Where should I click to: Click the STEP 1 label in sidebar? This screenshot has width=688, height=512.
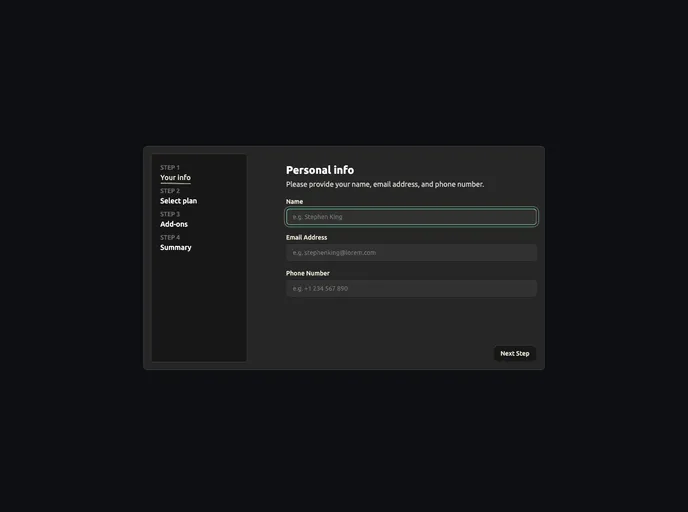coord(170,168)
